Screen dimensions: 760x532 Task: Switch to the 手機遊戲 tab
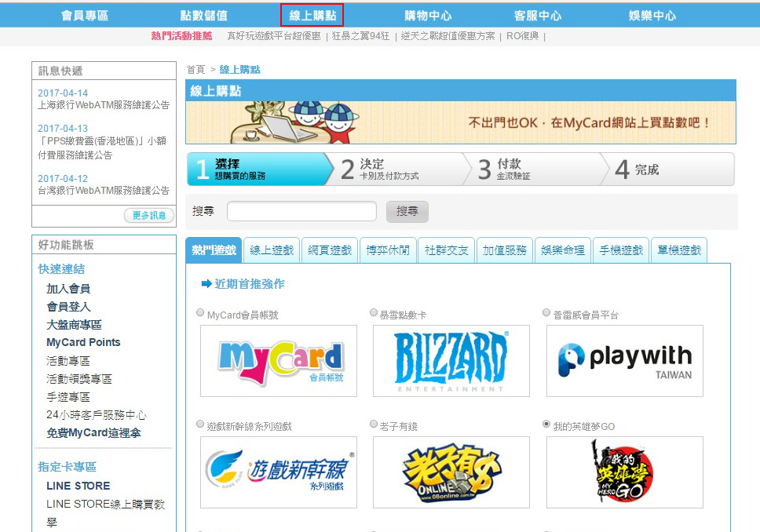tap(621, 250)
